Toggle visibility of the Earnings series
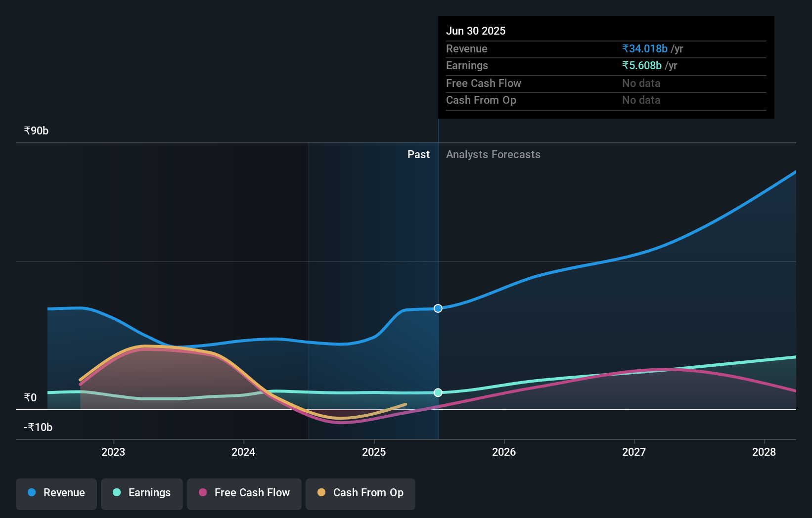Screen dimensions: 812x518 point(142,493)
